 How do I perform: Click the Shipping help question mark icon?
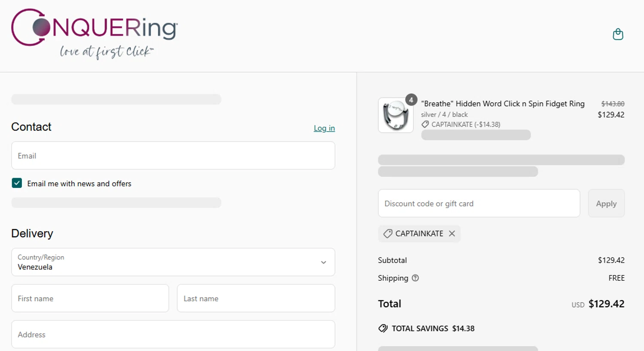click(415, 278)
